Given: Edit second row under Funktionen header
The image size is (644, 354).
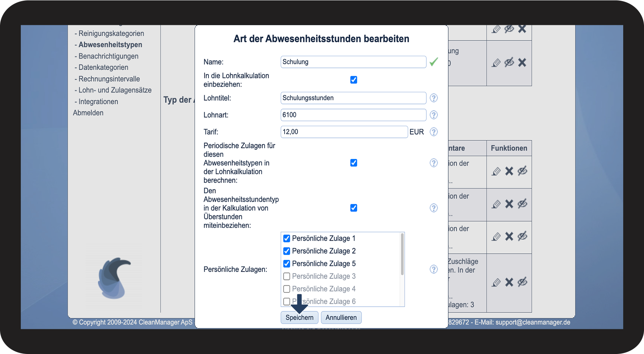Looking at the screenshot, I should [x=496, y=204].
